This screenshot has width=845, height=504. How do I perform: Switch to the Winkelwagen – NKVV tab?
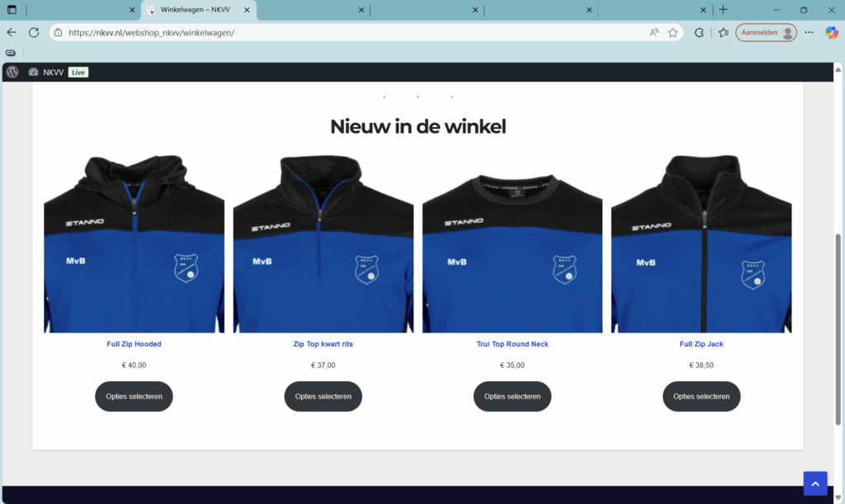(x=194, y=10)
